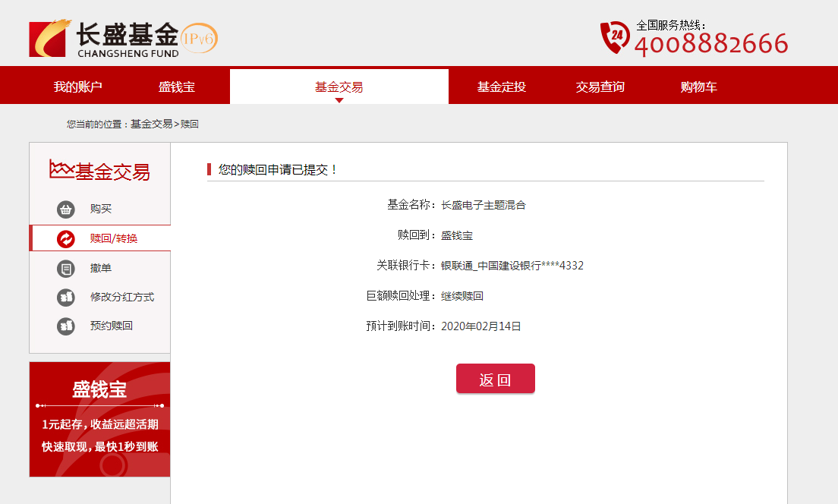Click the 返回 button

(496, 379)
